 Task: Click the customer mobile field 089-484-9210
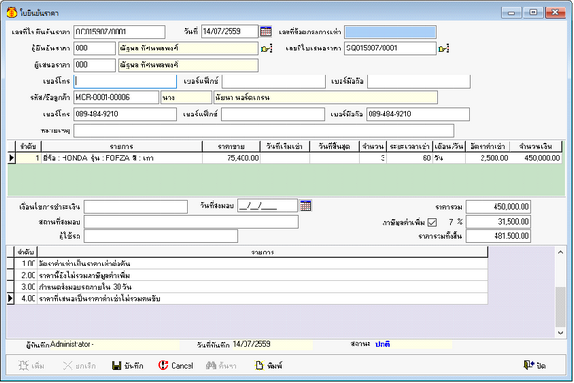coord(418,114)
